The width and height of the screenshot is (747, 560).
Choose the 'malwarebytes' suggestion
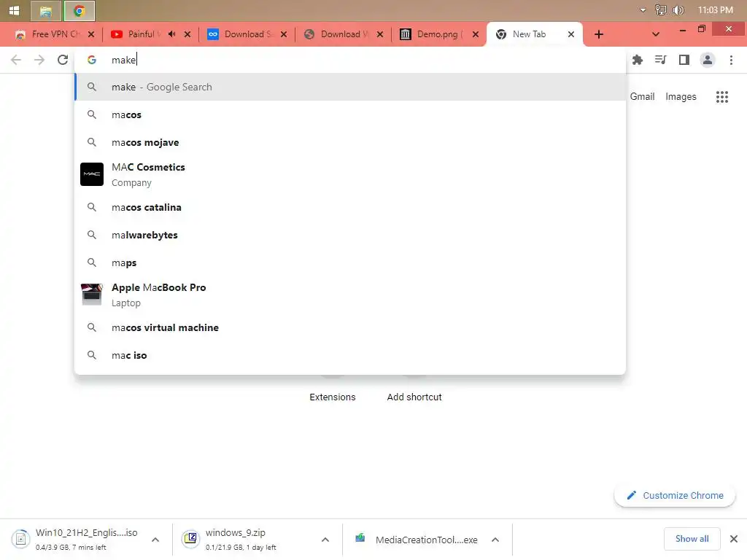click(350, 236)
